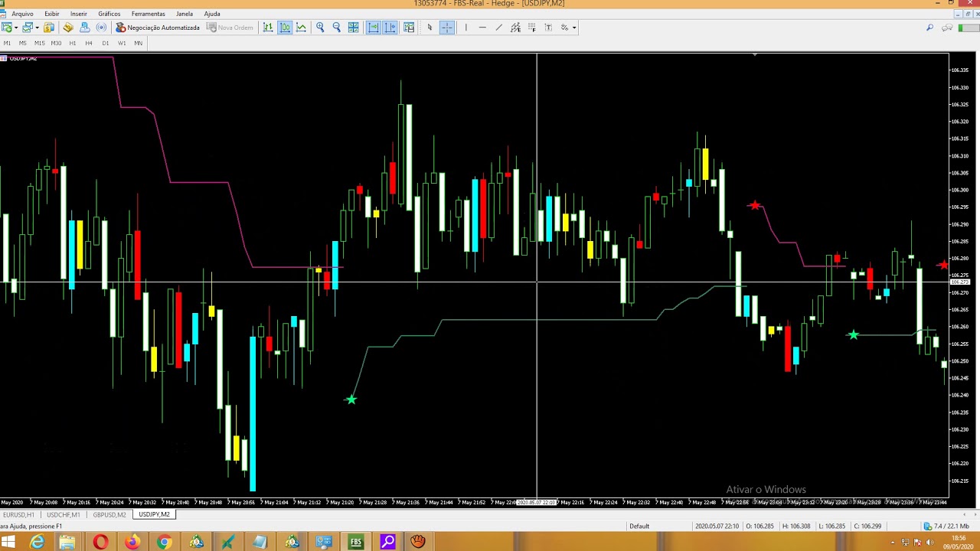Switch to the USDCHF,M1 chart tab
The image size is (980, 551).
click(x=63, y=515)
